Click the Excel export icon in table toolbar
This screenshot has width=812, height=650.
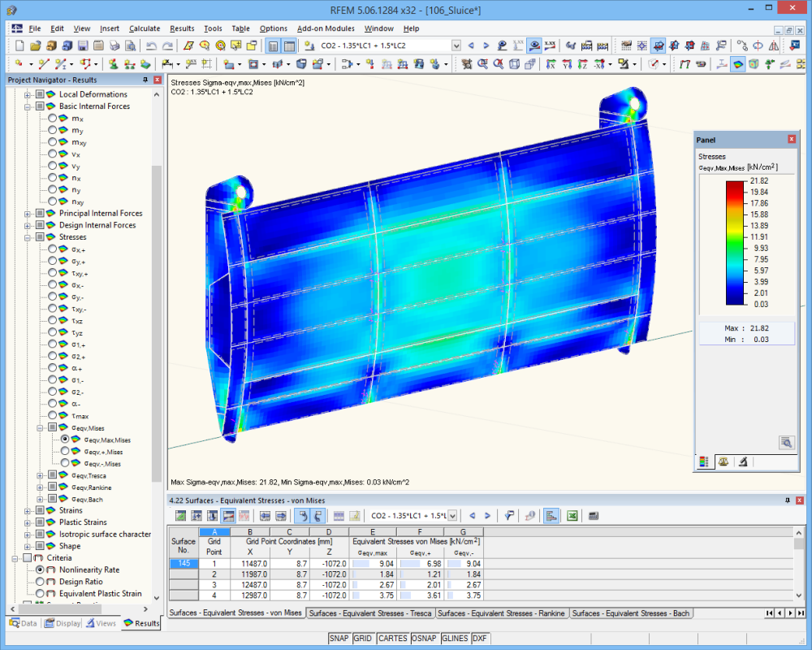pyautogui.click(x=572, y=516)
